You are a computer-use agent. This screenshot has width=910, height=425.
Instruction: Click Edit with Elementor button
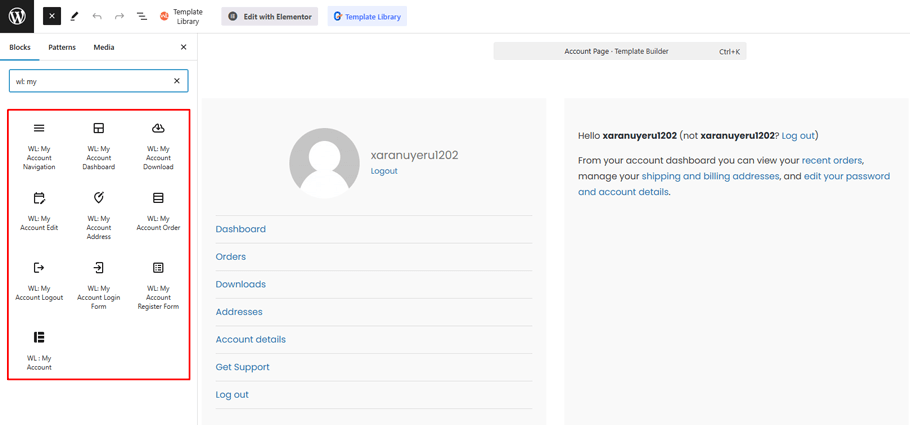[x=269, y=17]
